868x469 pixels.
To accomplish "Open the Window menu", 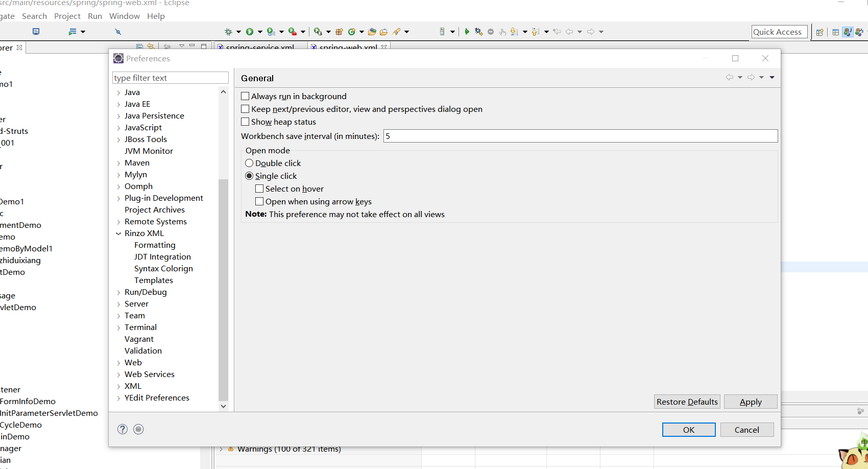I will [x=125, y=16].
